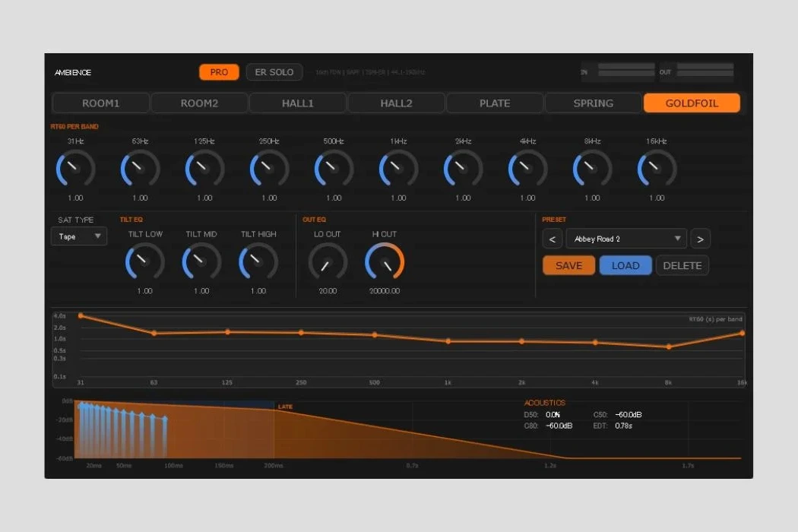Click the HI CUT value 20000.00
The image size is (798, 532).
[x=385, y=291]
